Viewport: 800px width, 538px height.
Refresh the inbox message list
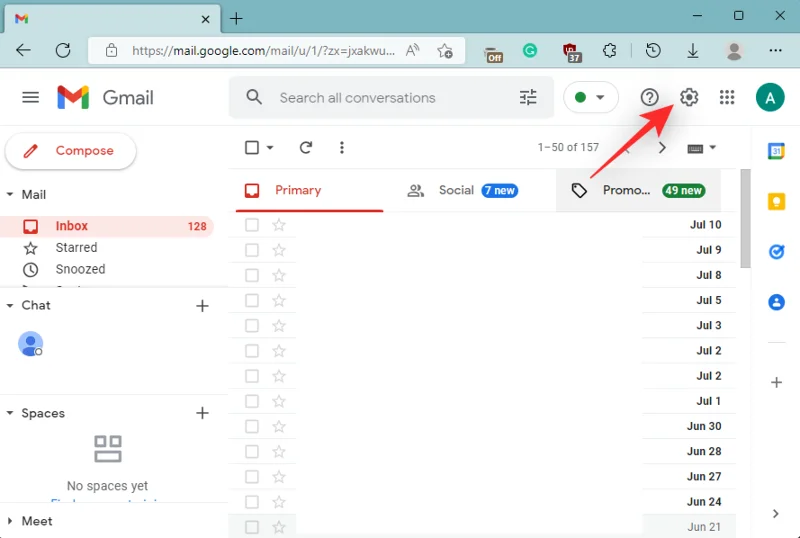pos(306,148)
